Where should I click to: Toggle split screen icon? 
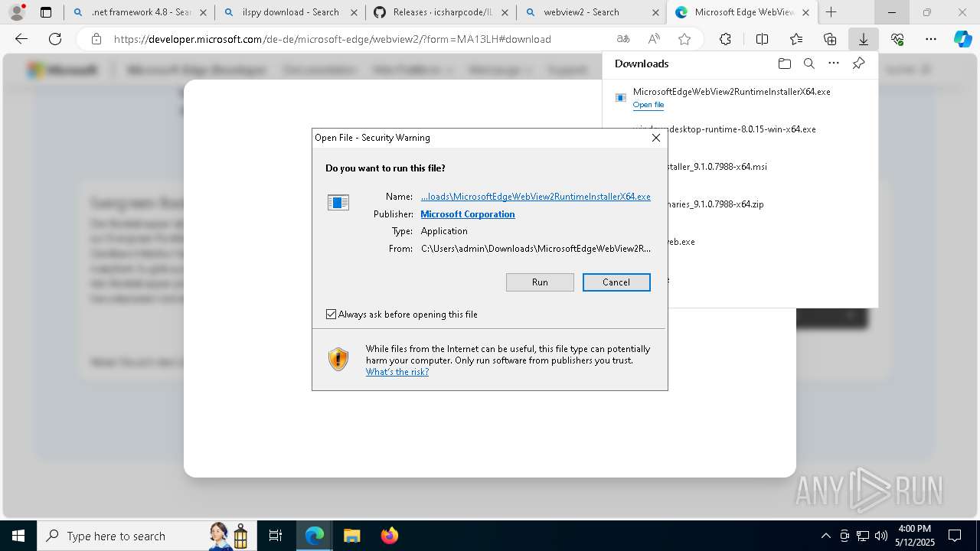point(762,39)
